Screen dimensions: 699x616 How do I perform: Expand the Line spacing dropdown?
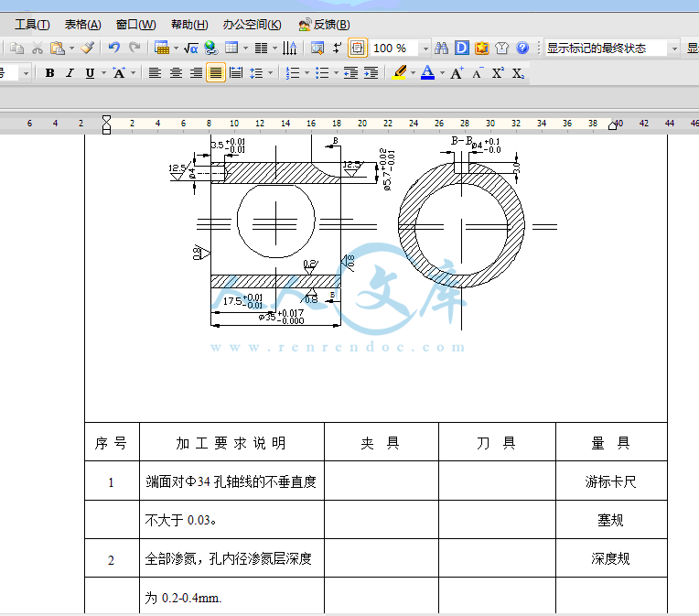(x=270, y=72)
